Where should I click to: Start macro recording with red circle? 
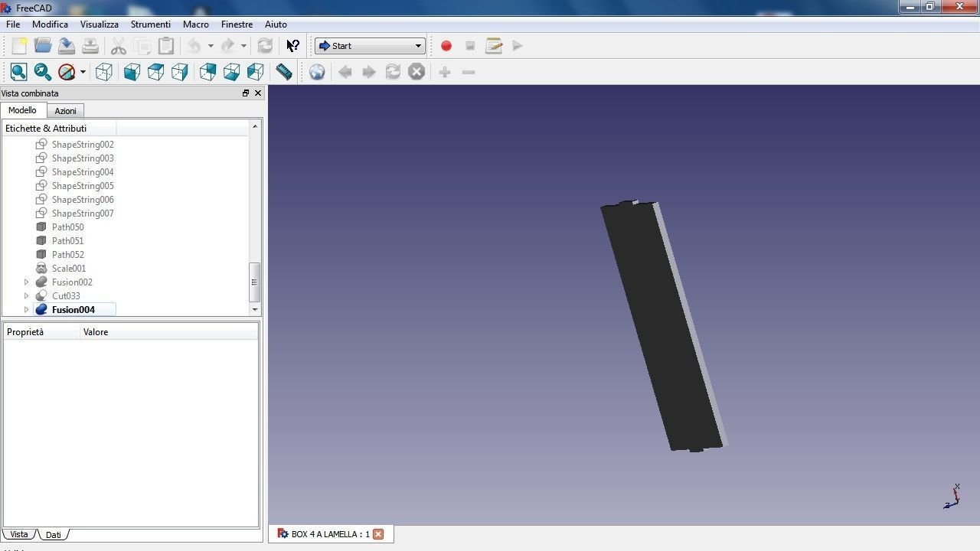coord(446,46)
